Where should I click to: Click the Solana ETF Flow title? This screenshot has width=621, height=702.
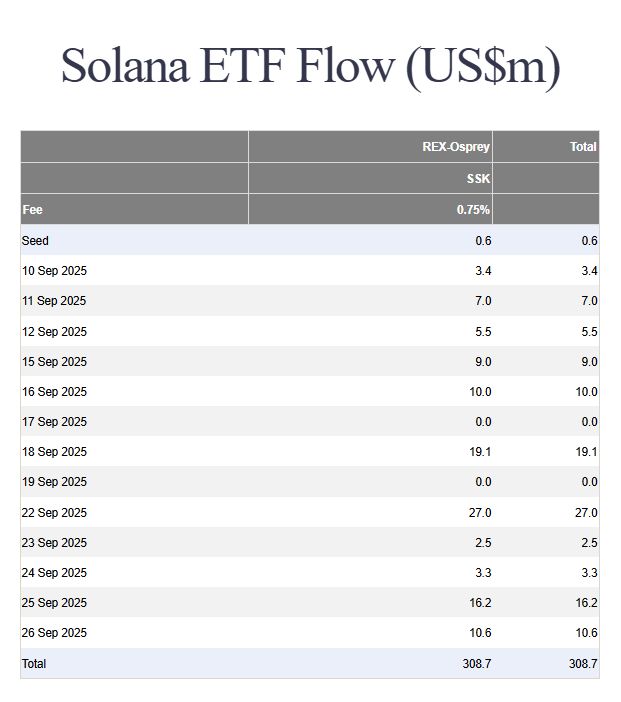pos(310,66)
